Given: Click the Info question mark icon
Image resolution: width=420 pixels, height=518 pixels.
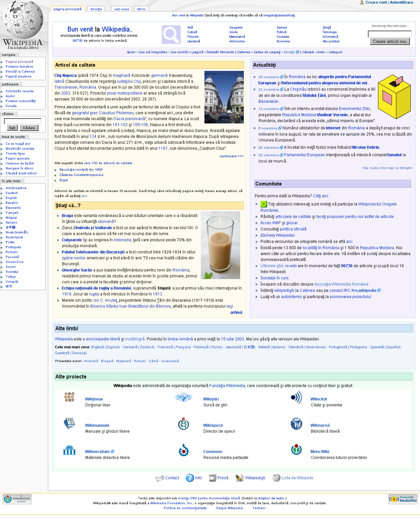Looking at the screenshot, I should pos(190,478).
